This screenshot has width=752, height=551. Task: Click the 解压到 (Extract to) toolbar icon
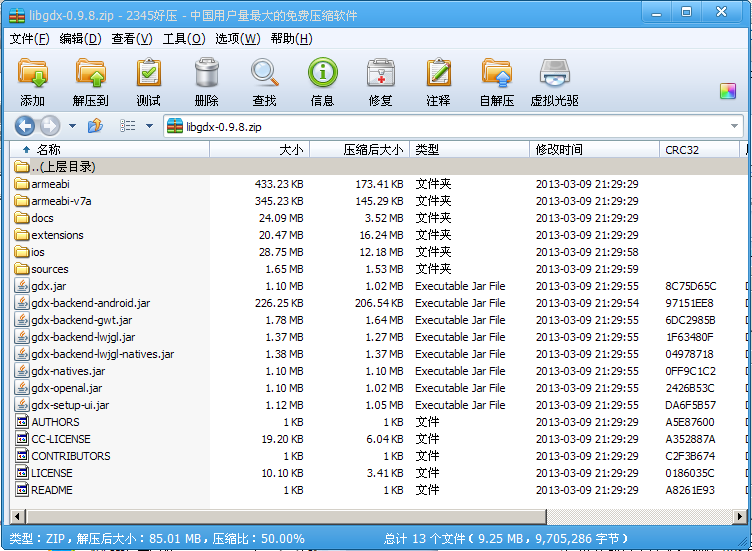click(91, 72)
